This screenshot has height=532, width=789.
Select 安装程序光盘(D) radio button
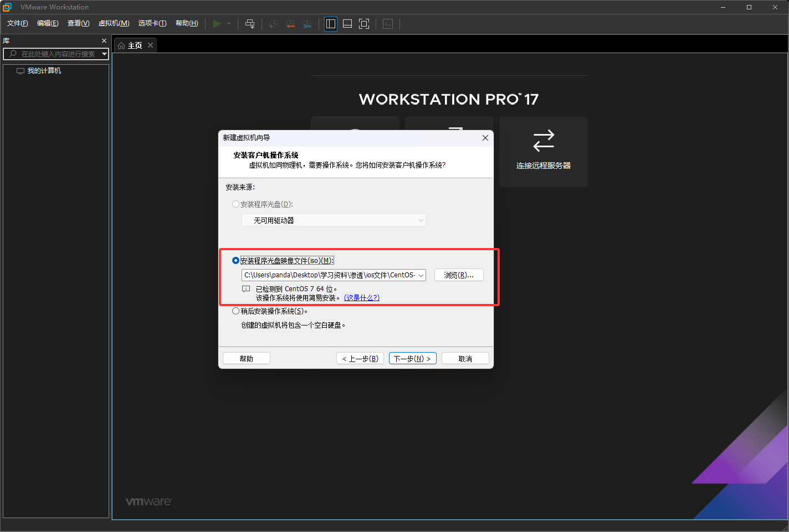click(235, 204)
